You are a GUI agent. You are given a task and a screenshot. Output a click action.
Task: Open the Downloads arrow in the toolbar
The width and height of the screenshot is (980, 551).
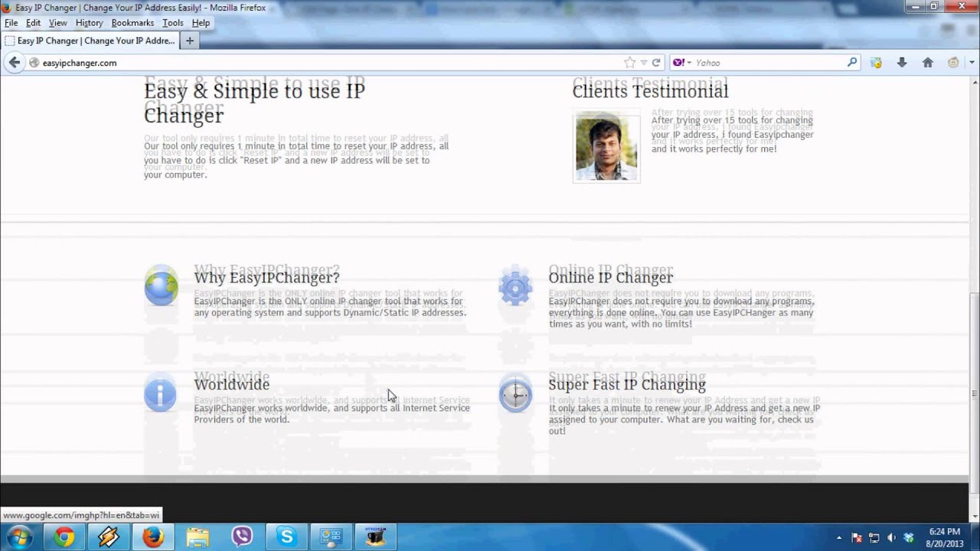902,63
